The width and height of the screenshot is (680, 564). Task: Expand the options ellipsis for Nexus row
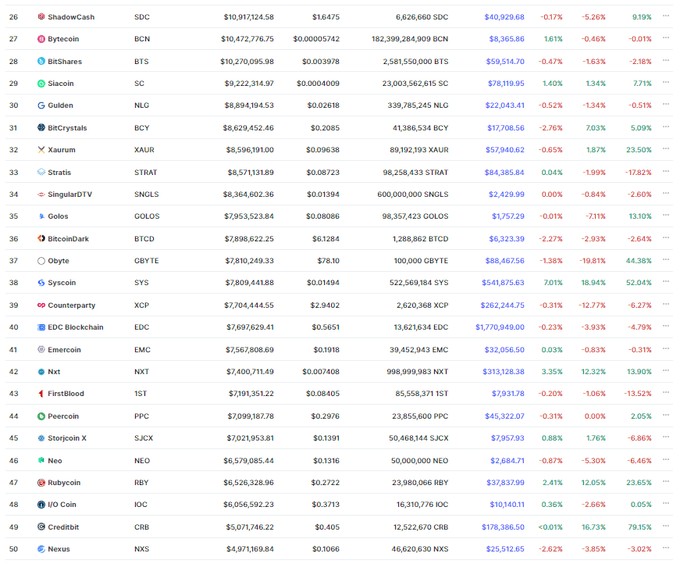[666, 548]
